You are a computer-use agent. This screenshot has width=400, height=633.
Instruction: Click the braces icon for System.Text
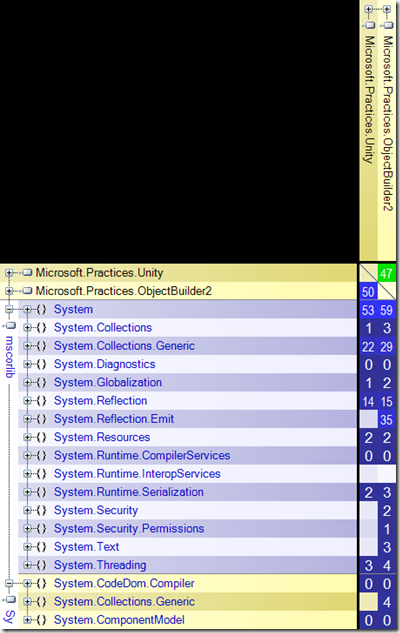[x=41, y=547]
